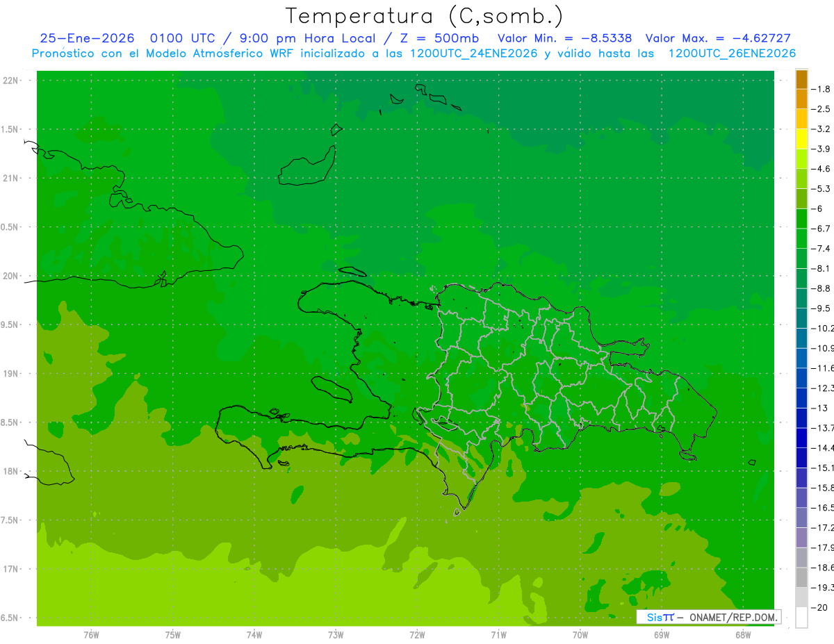Click the "-6.7" colorbar label
Viewport: 834px width, 644px height.
click(821, 229)
